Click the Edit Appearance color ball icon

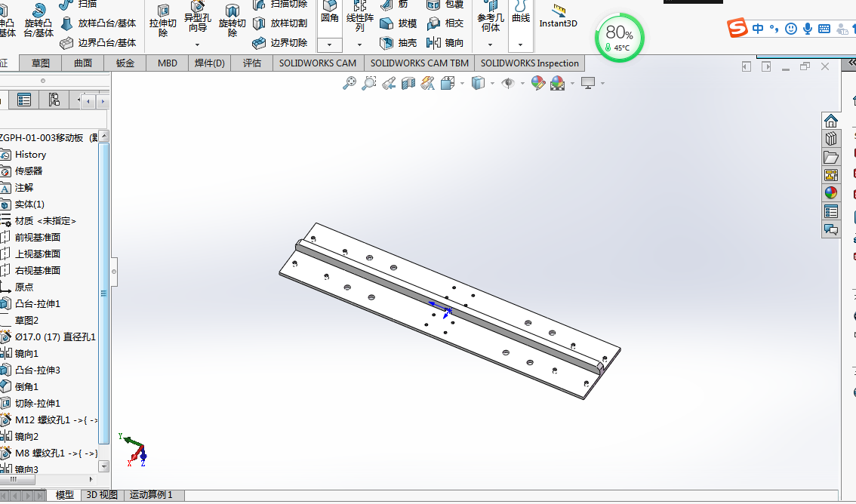tap(538, 83)
